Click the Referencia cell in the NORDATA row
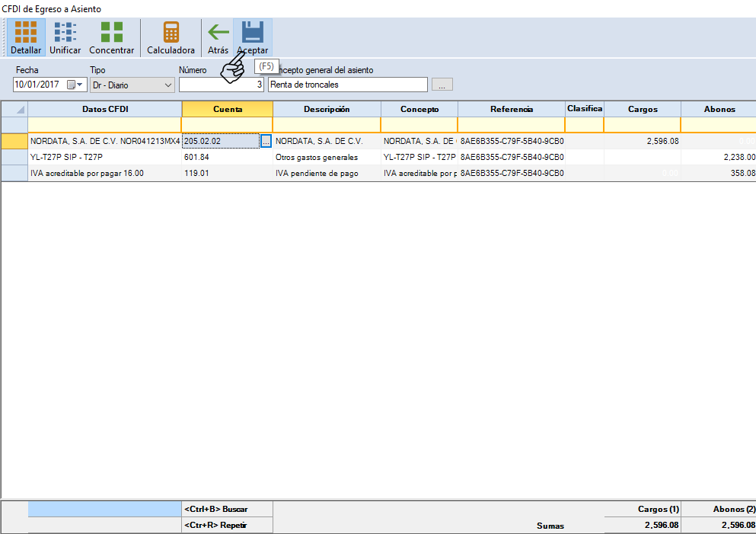The image size is (756, 534). (512, 141)
